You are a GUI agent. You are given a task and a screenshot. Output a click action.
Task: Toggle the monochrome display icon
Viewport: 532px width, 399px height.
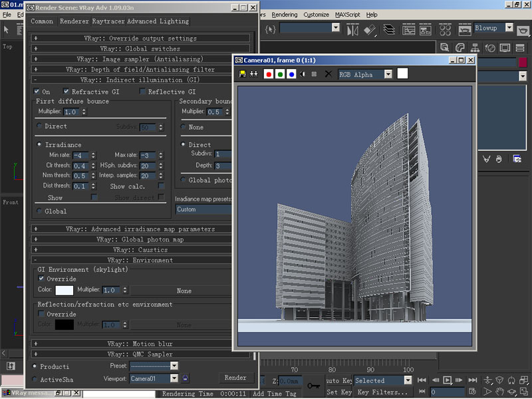314,74
